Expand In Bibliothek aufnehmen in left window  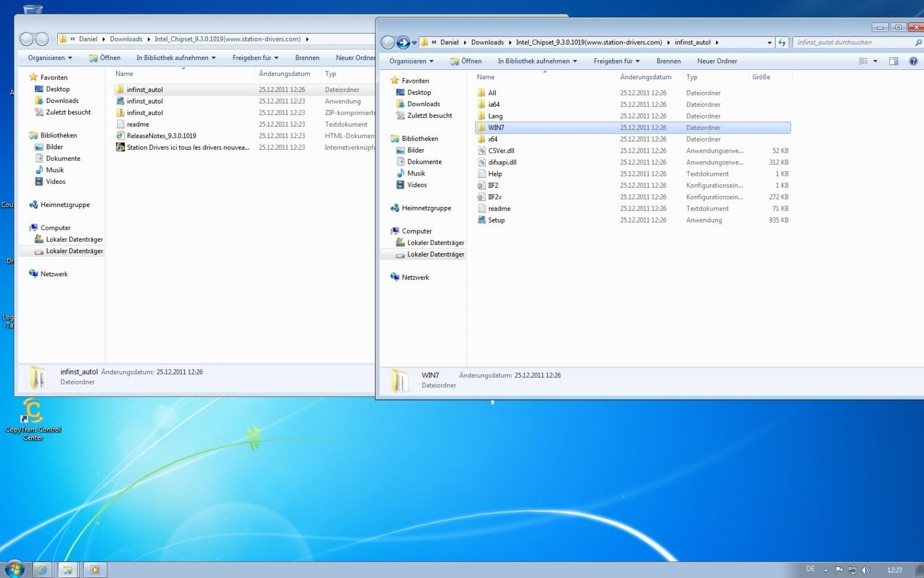176,58
